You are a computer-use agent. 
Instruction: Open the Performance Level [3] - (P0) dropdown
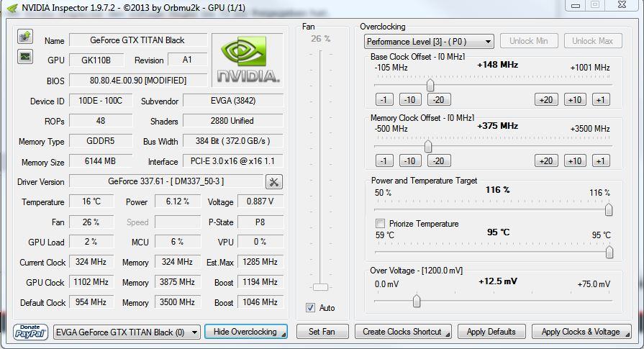point(429,42)
